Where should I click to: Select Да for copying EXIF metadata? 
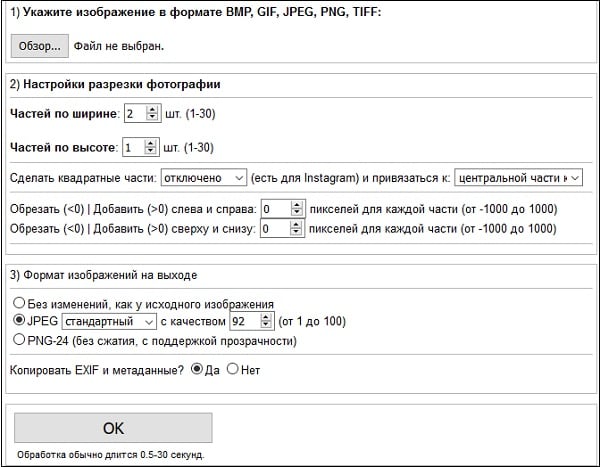coord(196,369)
